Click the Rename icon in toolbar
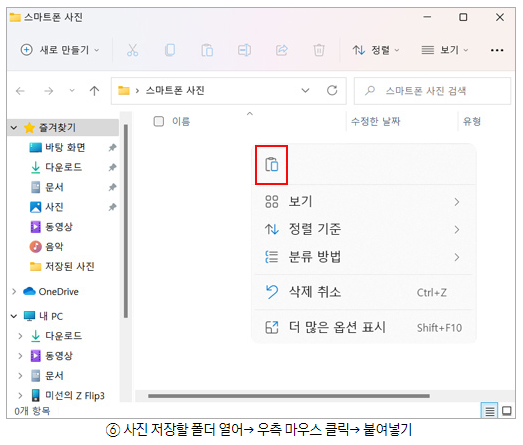The height and width of the screenshot is (445, 523). tap(244, 50)
